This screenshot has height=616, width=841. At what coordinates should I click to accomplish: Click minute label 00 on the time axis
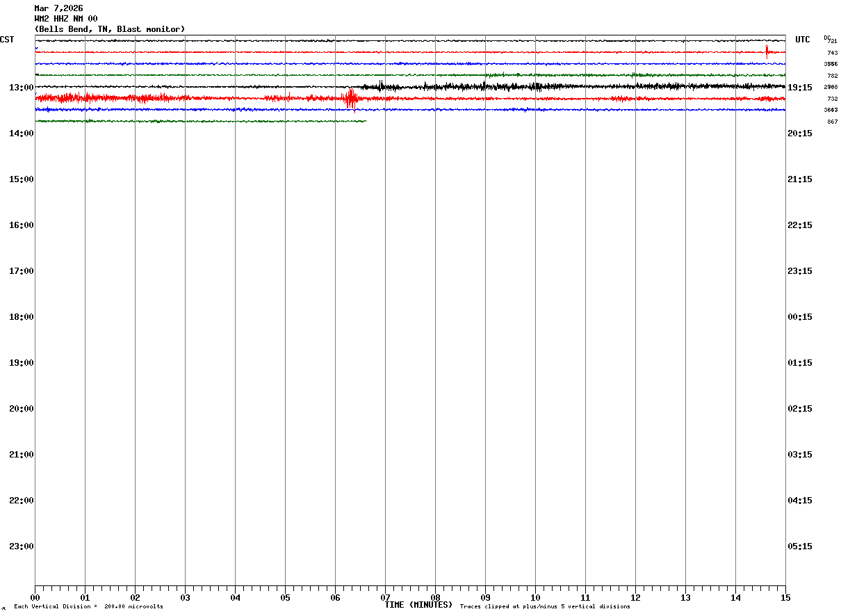click(x=35, y=598)
